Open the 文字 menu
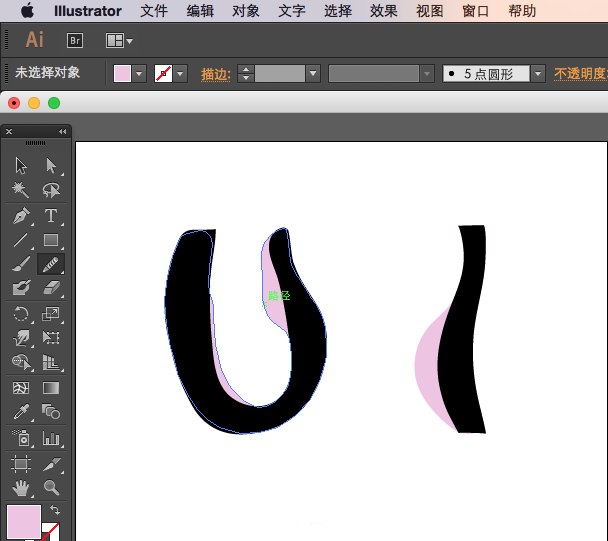This screenshot has width=608, height=541. point(292,11)
